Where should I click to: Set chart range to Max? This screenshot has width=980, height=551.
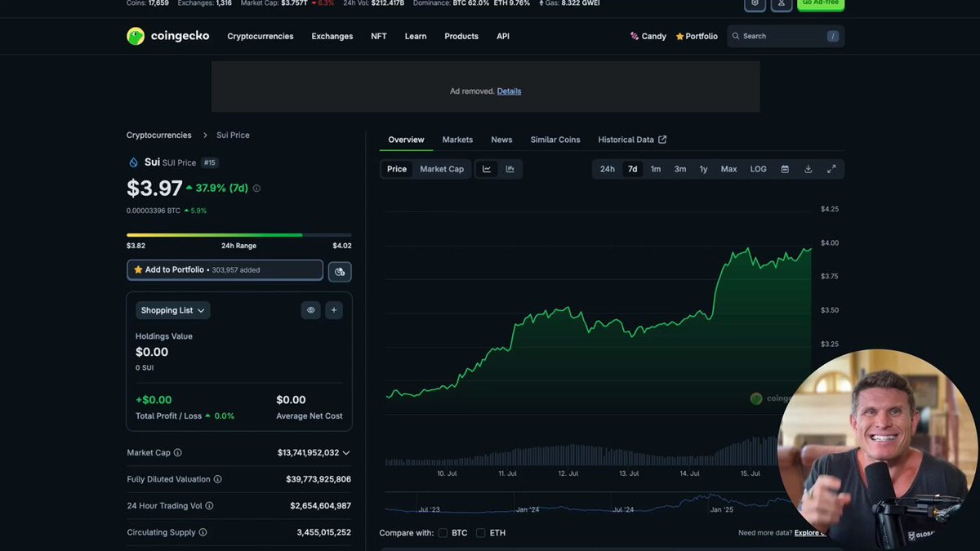(728, 169)
